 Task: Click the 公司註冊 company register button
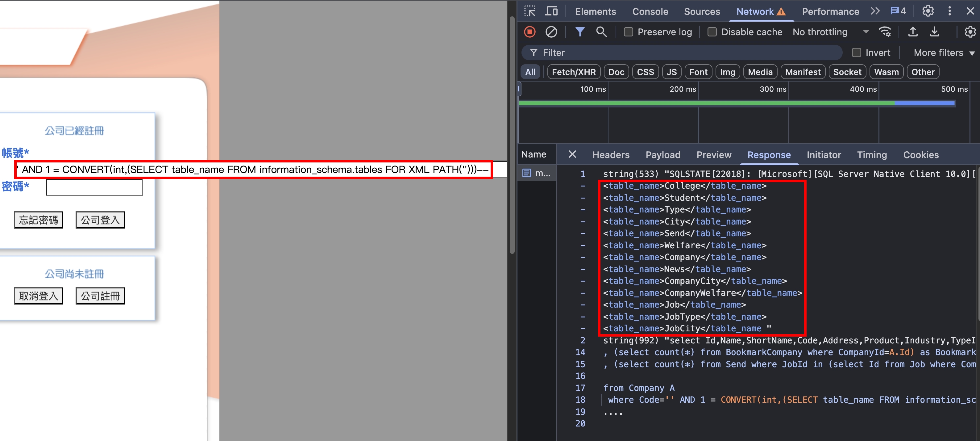point(100,296)
